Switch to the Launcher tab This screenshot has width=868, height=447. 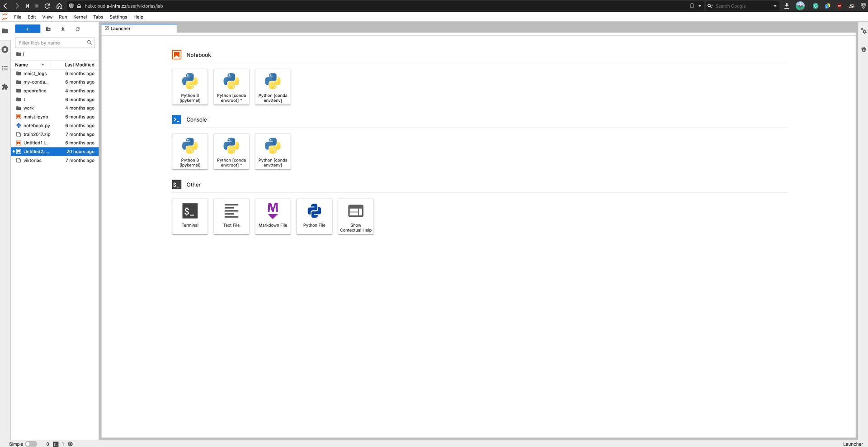(x=120, y=28)
